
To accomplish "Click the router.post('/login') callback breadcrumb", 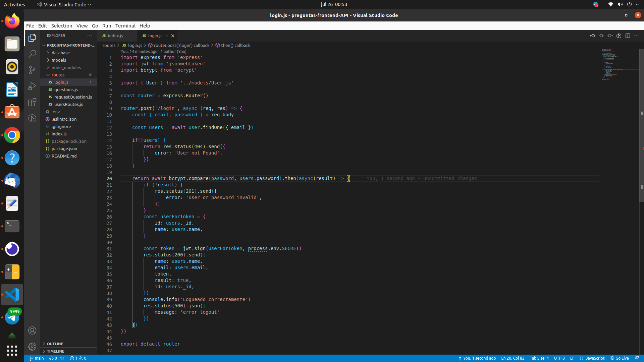I will 179,45.
